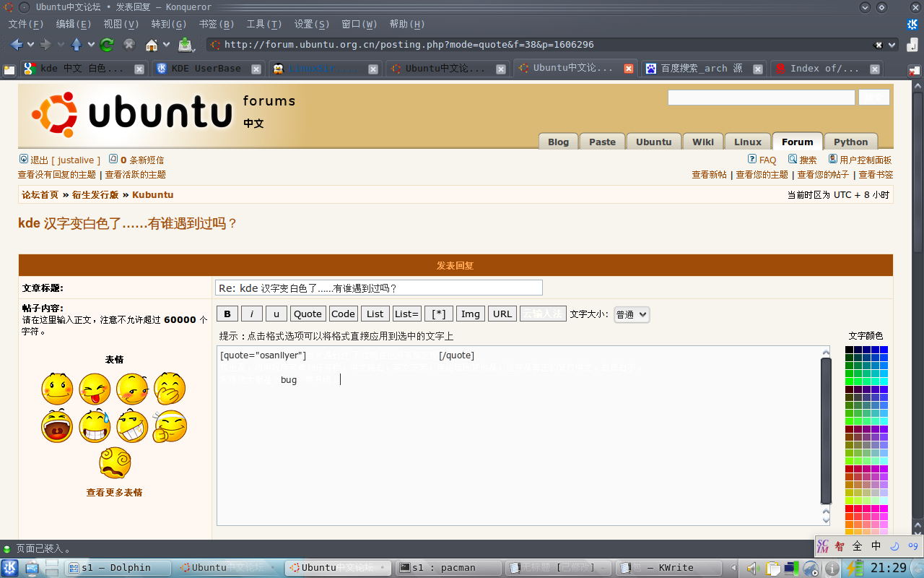Open the 查看更多表情 link
924x578 pixels.
point(114,493)
